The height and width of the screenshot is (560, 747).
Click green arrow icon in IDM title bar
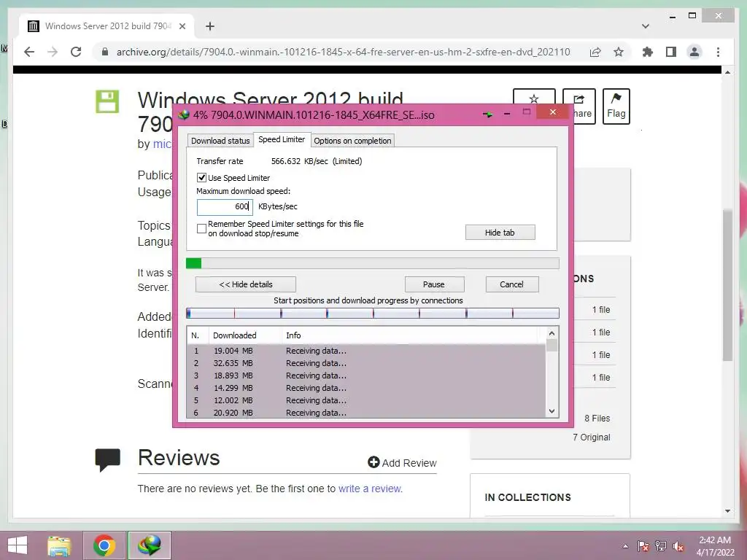click(x=487, y=114)
